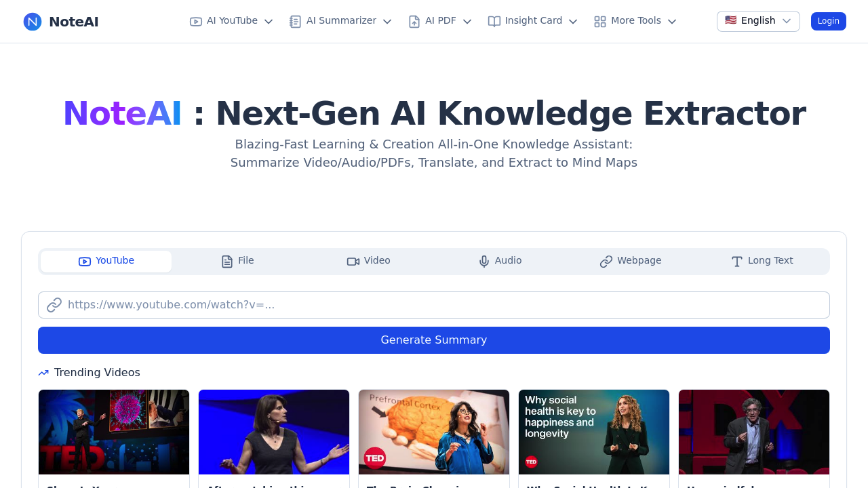Open the social health TED video thumbnail

click(594, 432)
